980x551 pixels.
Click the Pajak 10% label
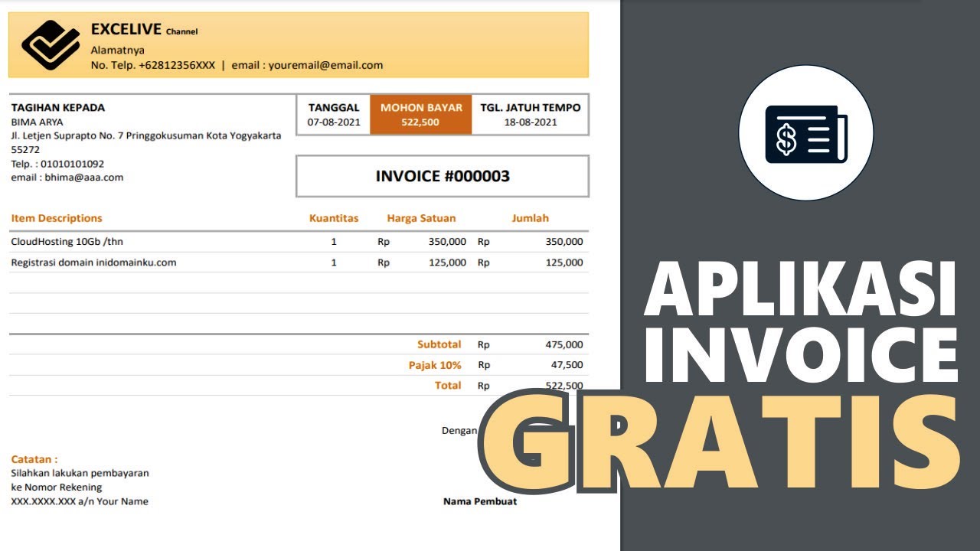pos(435,365)
